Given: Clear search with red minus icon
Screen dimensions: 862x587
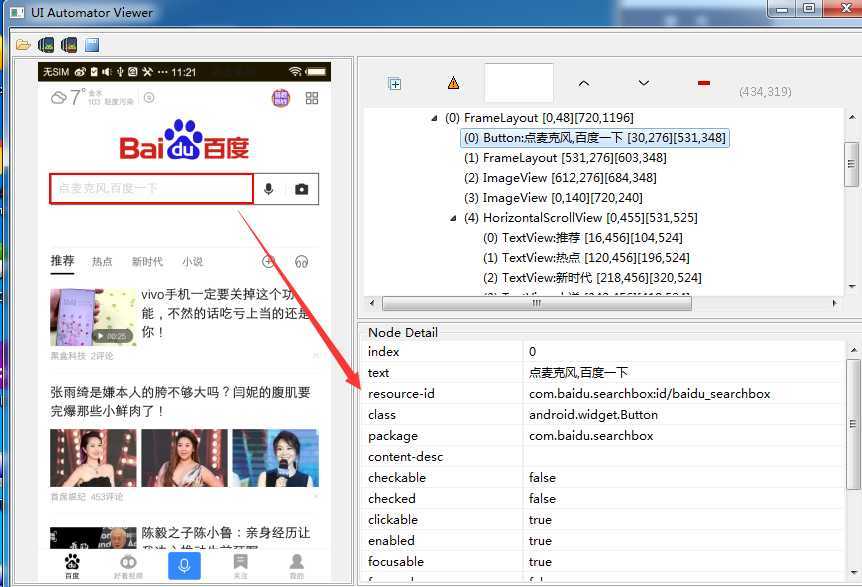Looking at the screenshot, I should pos(704,84).
